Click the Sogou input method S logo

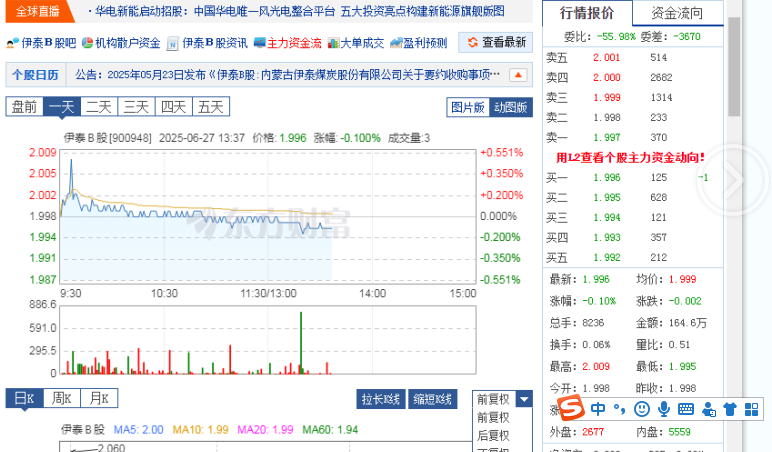[571, 408]
